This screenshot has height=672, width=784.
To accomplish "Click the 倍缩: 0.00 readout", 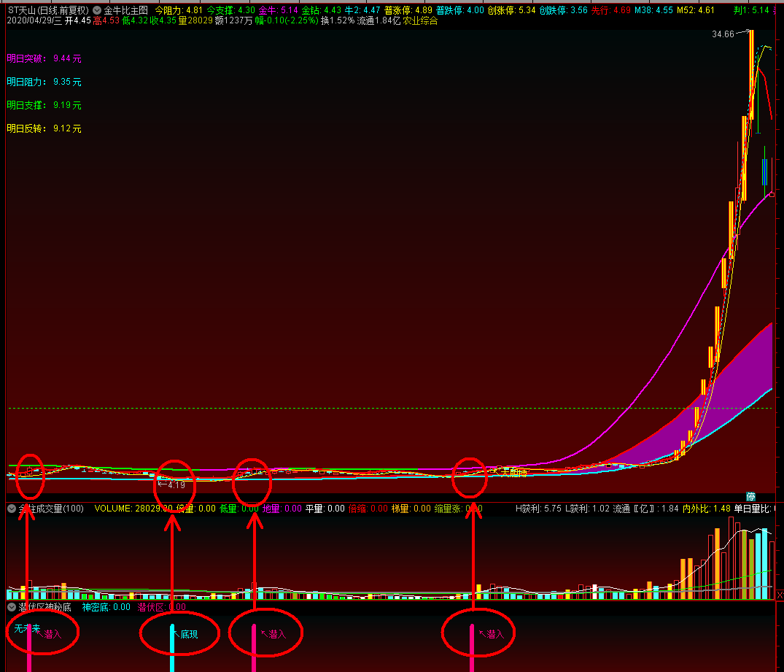I will [x=368, y=509].
